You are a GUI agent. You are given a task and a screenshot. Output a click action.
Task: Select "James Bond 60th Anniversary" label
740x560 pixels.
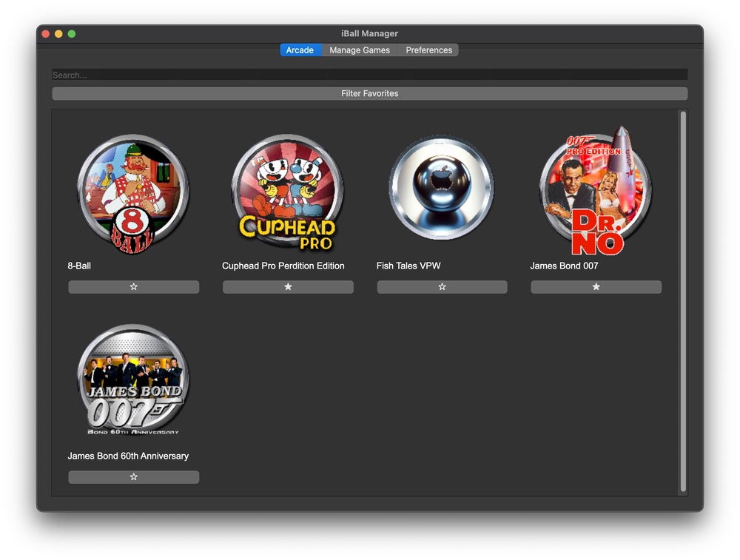[128, 456]
